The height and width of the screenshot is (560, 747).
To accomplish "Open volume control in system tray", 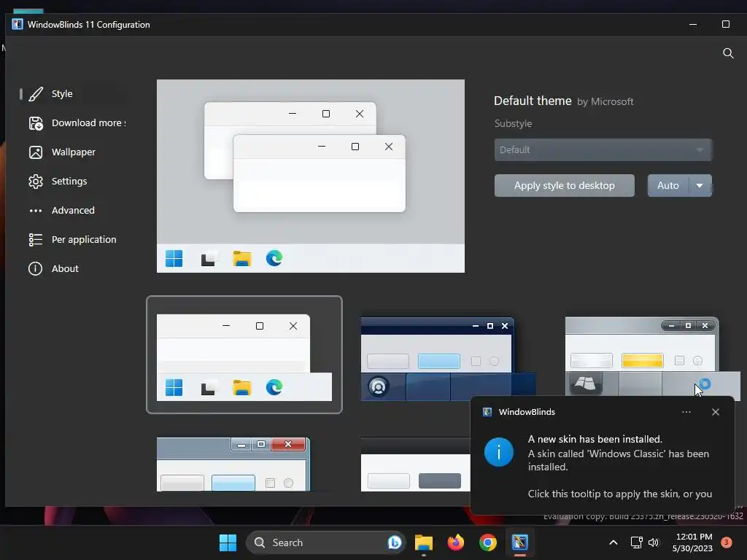I will 654,542.
